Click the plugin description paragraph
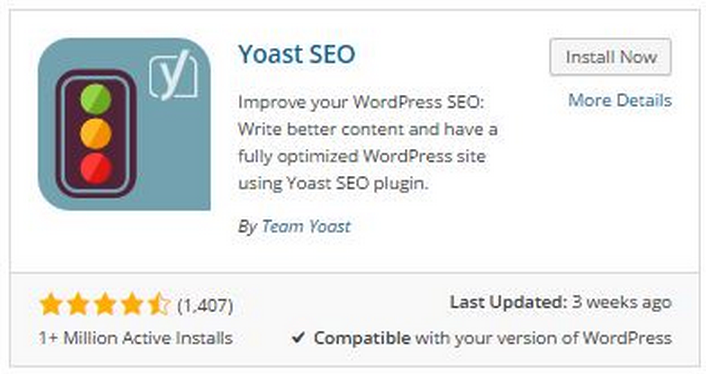Image resolution: width=712 pixels, height=374 pixels. (x=368, y=143)
